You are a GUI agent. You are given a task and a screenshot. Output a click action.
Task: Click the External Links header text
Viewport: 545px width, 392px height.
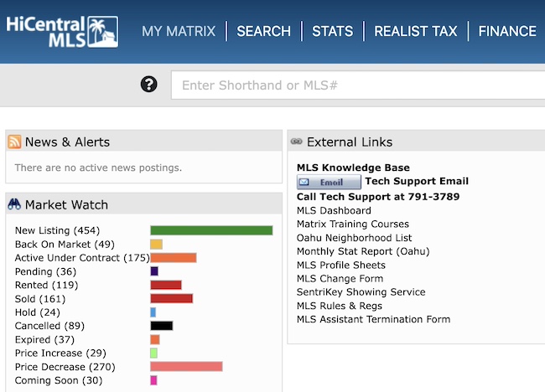point(350,142)
